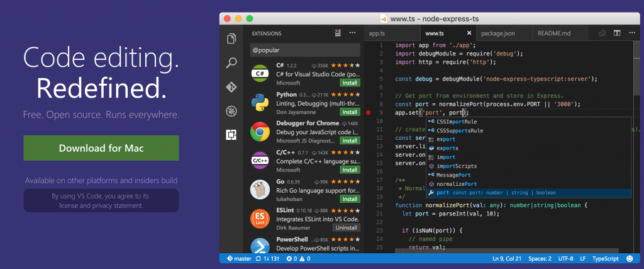
Task: Open editor more actions ellipsis
Action: [x=631, y=33]
